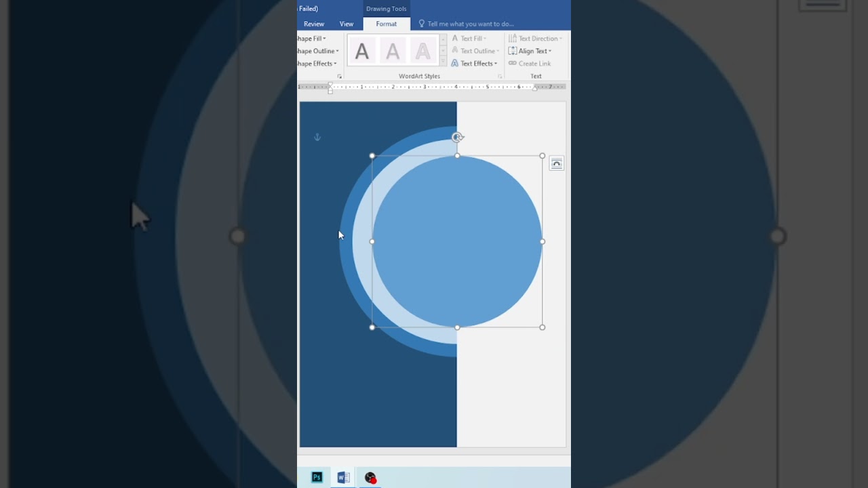868x488 pixels.
Task: Switch to the View tab
Action: 347,24
